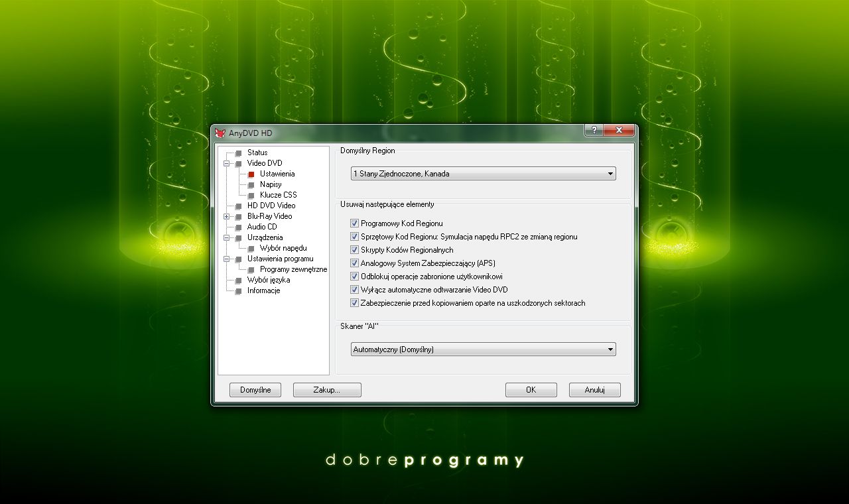Select Blu-Ray Video tree entry
The height and width of the screenshot is (504, 849).
click(269, 216)
